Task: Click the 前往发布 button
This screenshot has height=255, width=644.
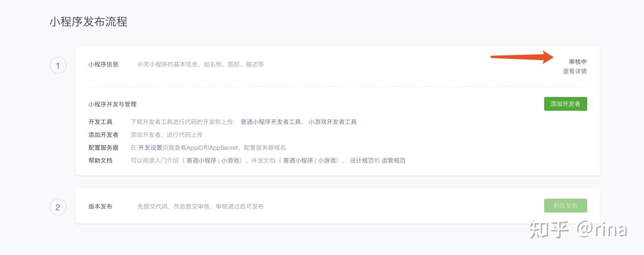Action: (565, 206)
